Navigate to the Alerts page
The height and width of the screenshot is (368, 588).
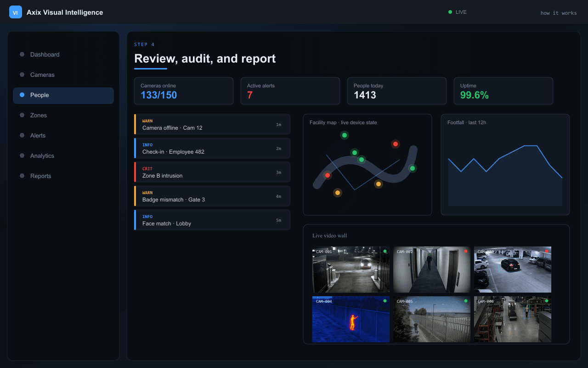(x=63, y=135)
